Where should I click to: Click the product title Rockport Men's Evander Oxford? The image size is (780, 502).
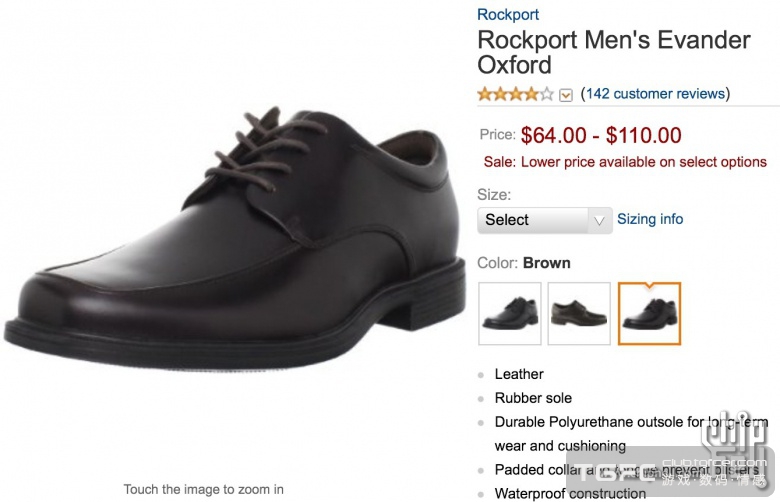(613, 52)
